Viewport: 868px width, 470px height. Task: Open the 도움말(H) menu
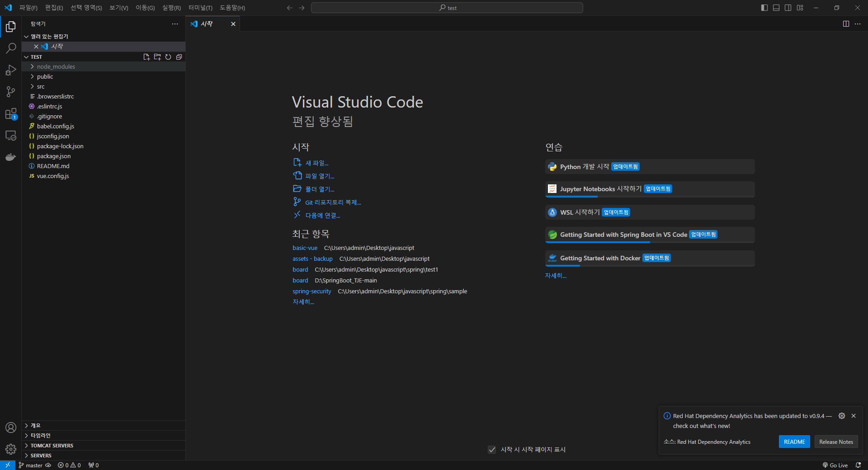click(232, 8)
